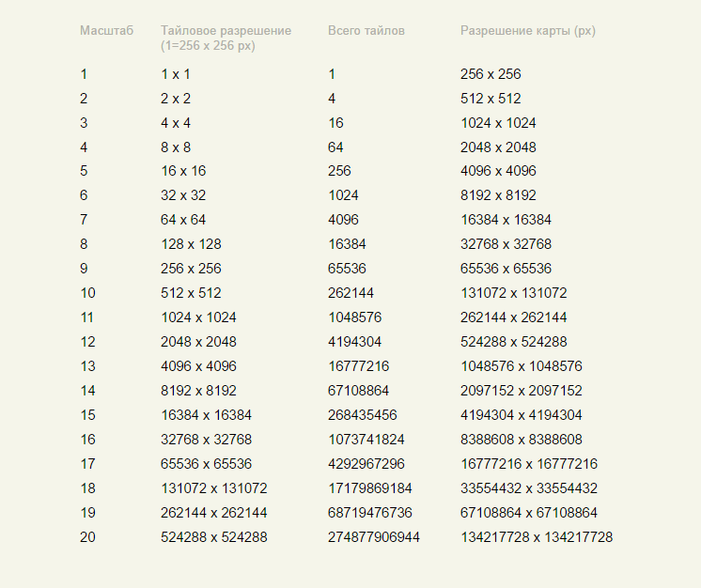The width and height of the screenshot is (701, 588).
Task: Select scale number 10 in first column
Action: tap(87, 293)
